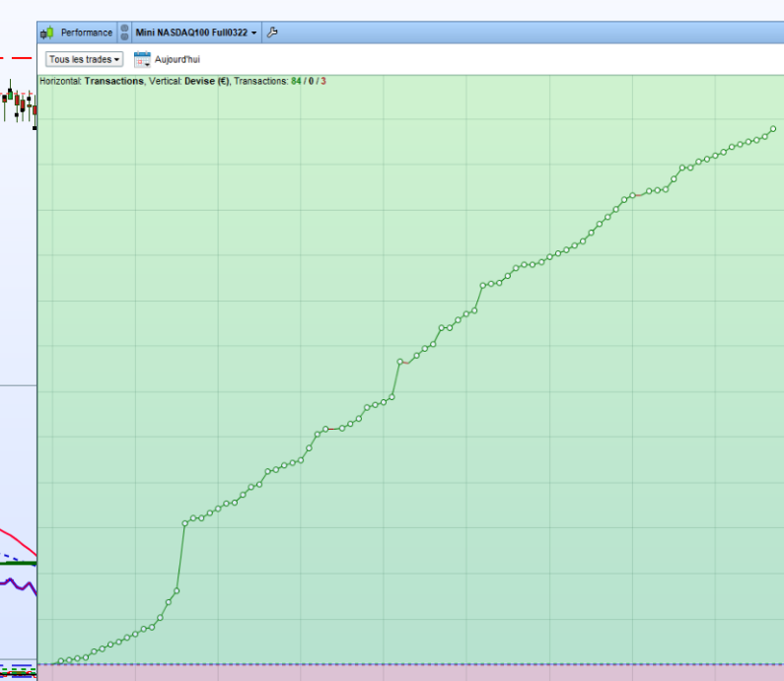Click the green candlestick Performance icon
Image resolution: width=784 pixels, height=681 pixels.
47,33
